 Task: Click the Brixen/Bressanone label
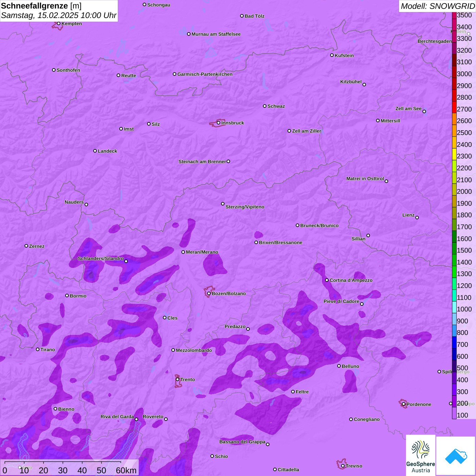[x=280, y=242]
